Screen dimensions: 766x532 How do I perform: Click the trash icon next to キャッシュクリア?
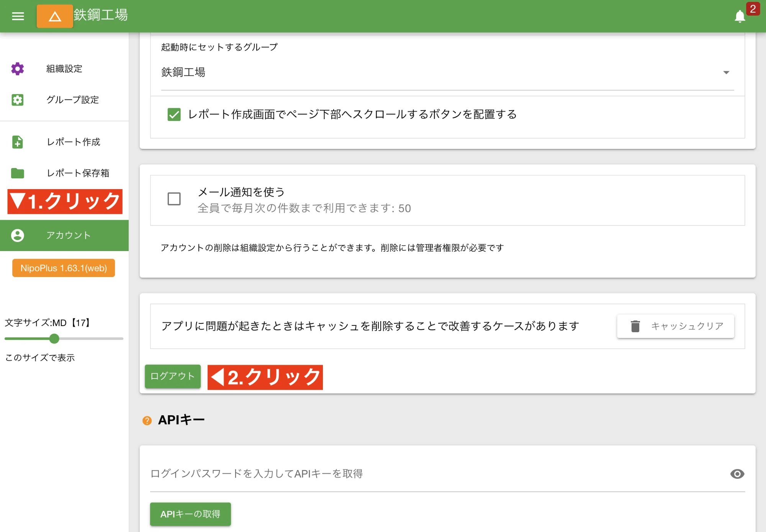[x=635, y=326]
